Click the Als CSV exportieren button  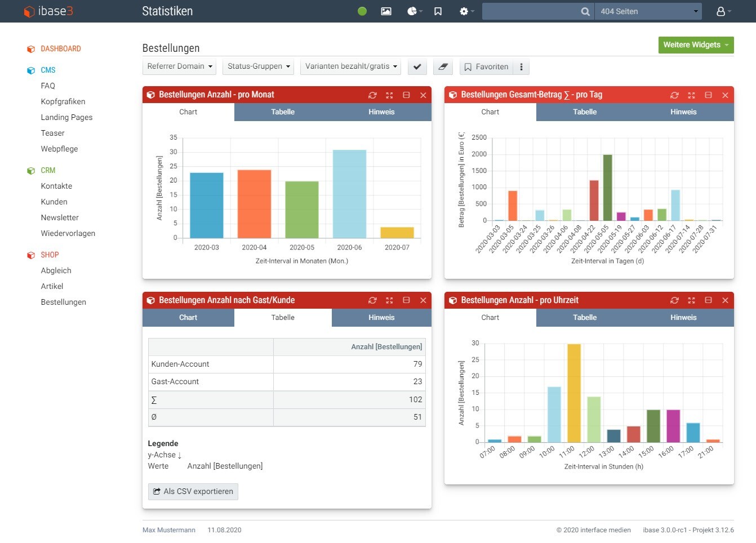pos(193,492)
